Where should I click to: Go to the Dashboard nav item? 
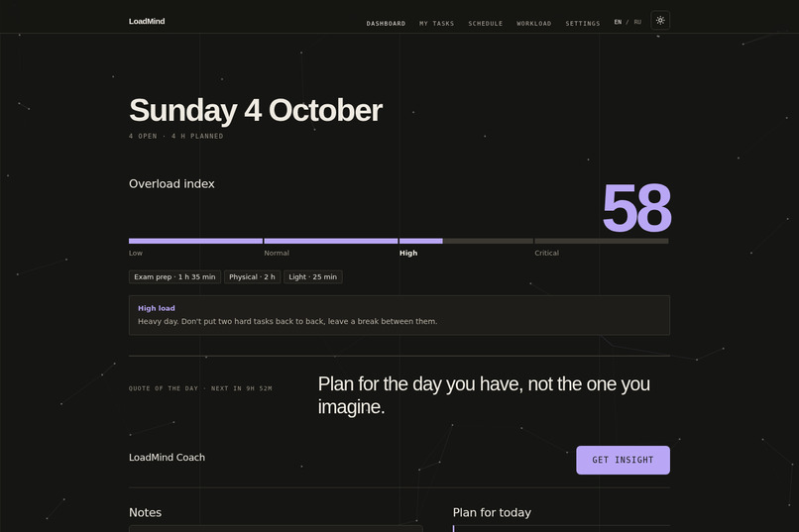386,24
